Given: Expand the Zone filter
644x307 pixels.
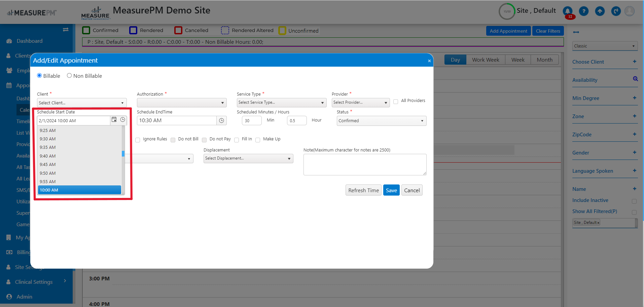Looking at the screenshot, I should point(635,116).
